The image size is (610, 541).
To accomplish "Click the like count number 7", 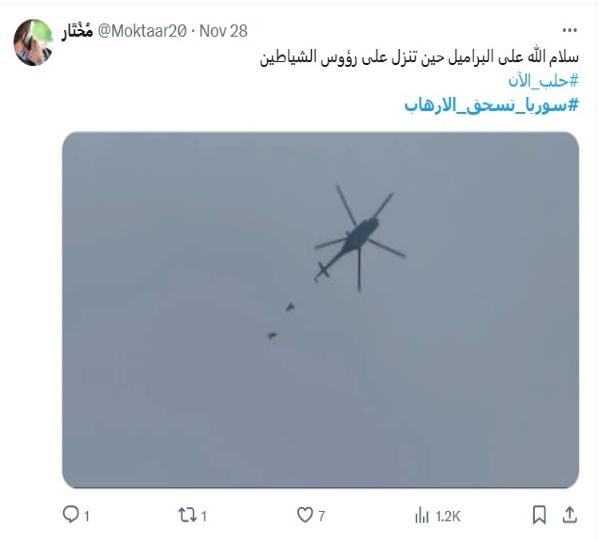I will [321, 516].
